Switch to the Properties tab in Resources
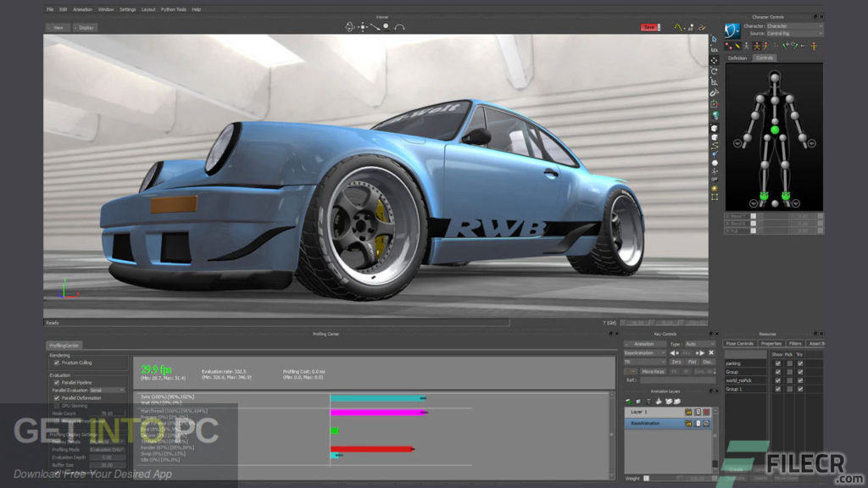 click(x=771, y=344)
